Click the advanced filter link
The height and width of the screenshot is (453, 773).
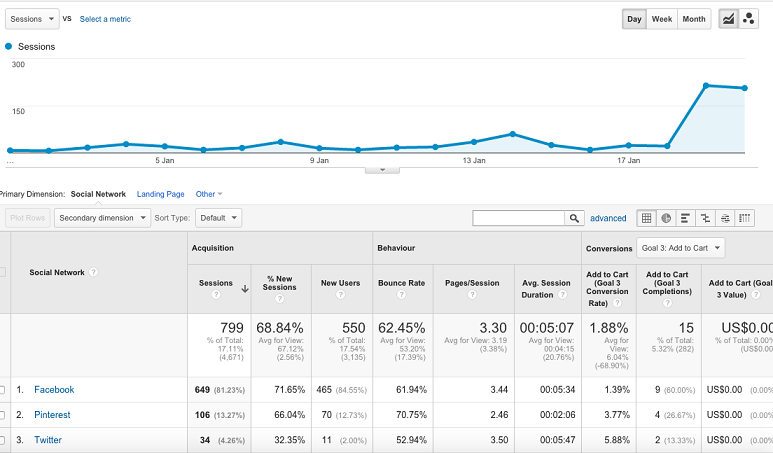pyautogui.click(x=608, y=218)
